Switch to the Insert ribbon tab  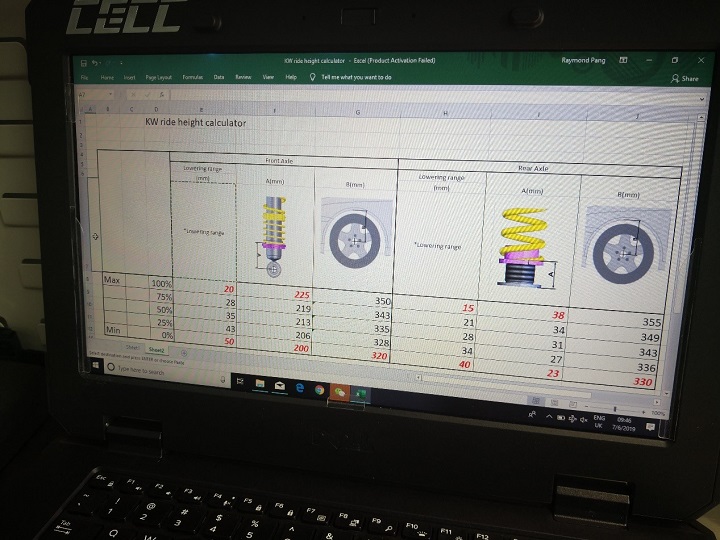129,78
